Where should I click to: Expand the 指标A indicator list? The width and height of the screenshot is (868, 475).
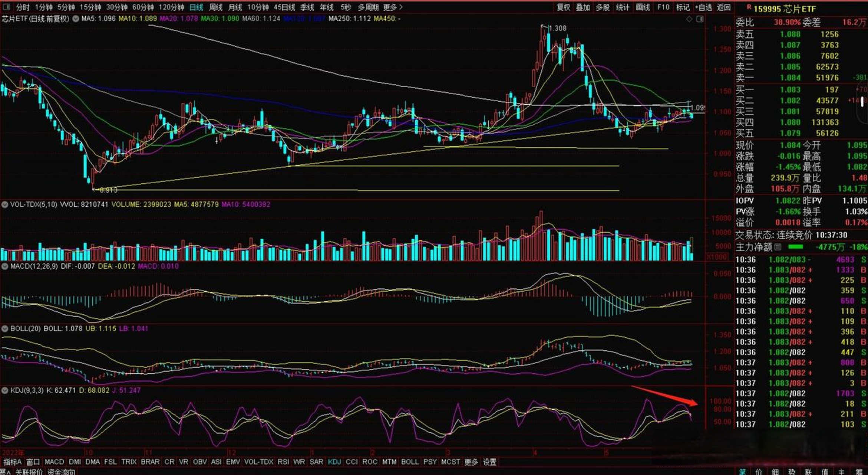(x=12, y=462)
